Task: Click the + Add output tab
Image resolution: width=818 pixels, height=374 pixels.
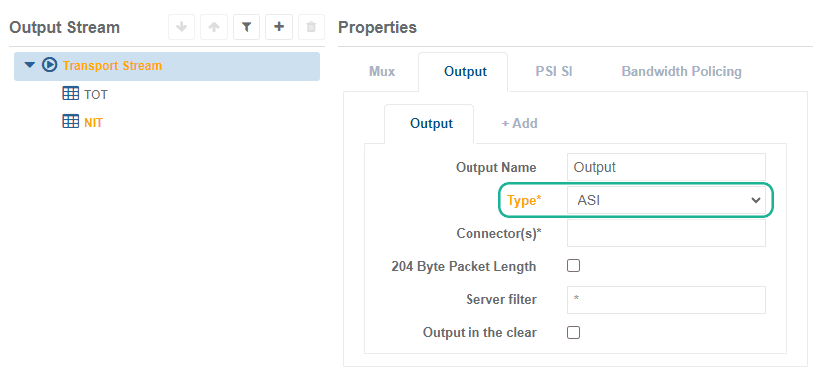Action: pos(519,124)
